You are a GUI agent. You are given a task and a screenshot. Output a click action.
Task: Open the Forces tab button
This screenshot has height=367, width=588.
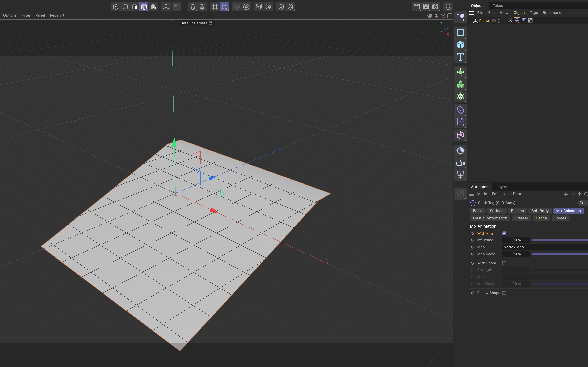tap(560, 218)
